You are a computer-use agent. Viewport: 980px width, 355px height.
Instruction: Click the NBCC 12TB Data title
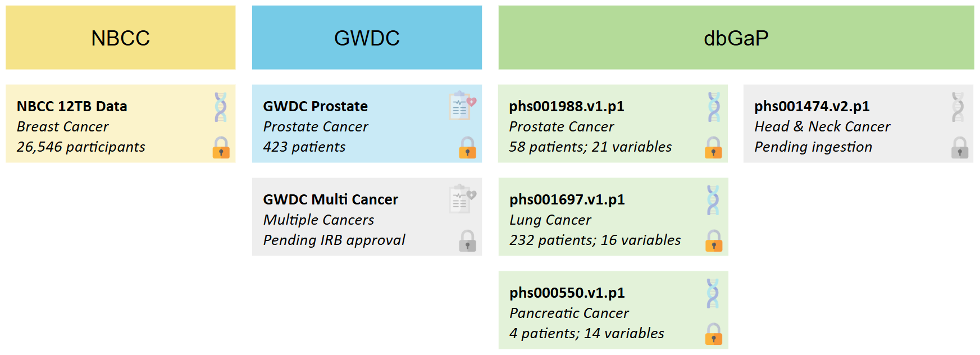coord(72,106)
